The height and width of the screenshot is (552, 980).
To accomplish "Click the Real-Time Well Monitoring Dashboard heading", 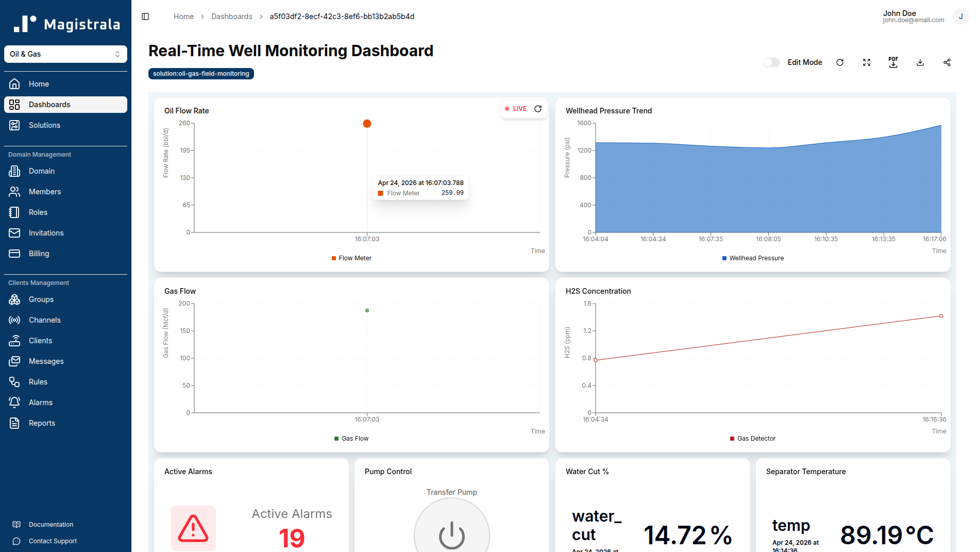I will 291,51.
